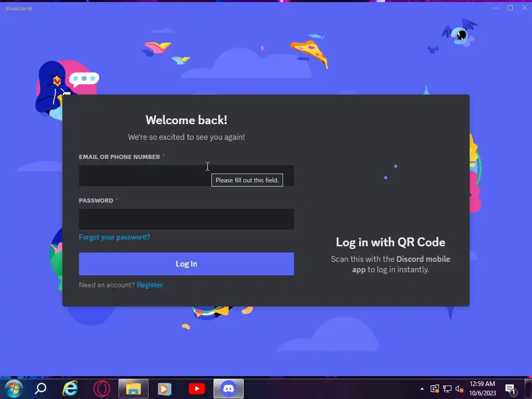Select the Discord taskbar icon
This screenshot has width=532, height=399.
click(229, 389)
